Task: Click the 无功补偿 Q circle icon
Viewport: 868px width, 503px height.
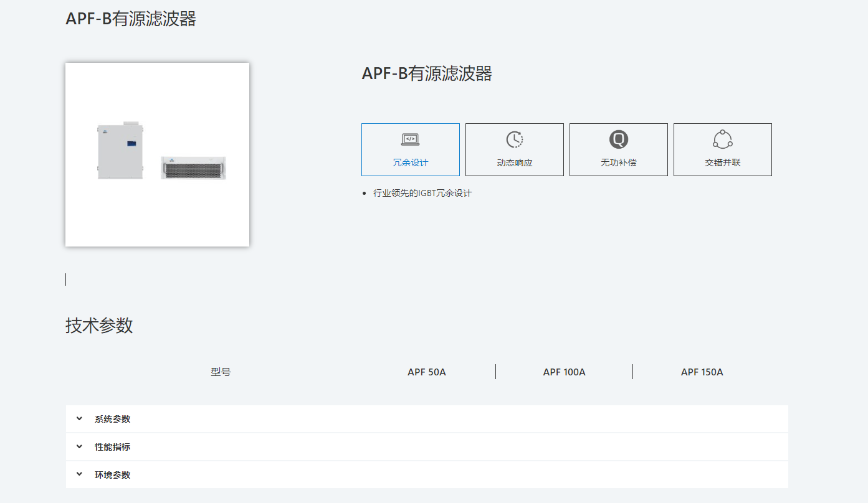Action: pos(618,138)
